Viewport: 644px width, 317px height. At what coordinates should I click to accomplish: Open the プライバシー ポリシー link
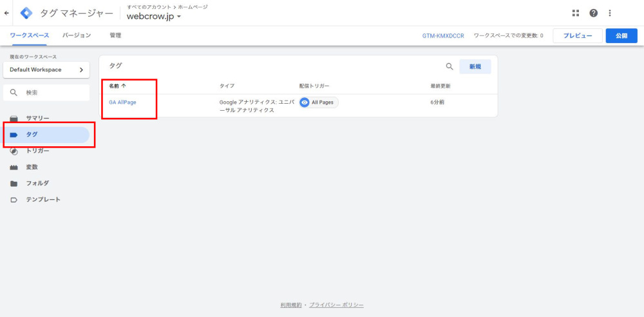336,305
